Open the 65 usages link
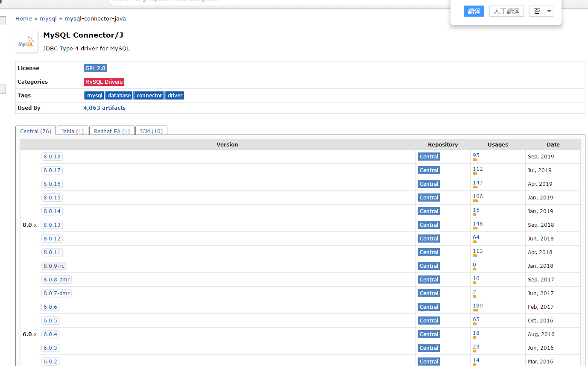Screen dimensions: 588x366 [476, 319]
